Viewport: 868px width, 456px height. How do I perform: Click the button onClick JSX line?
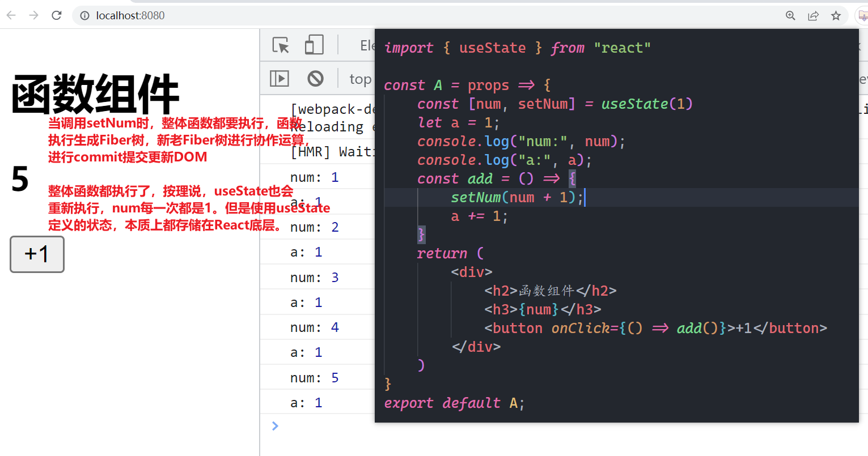[x=655, y=328]
